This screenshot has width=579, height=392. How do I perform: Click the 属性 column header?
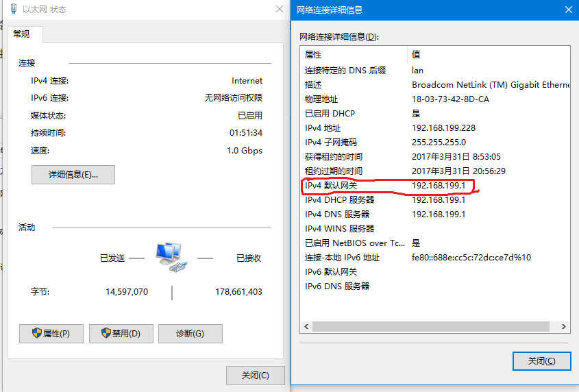coord(313,55)
